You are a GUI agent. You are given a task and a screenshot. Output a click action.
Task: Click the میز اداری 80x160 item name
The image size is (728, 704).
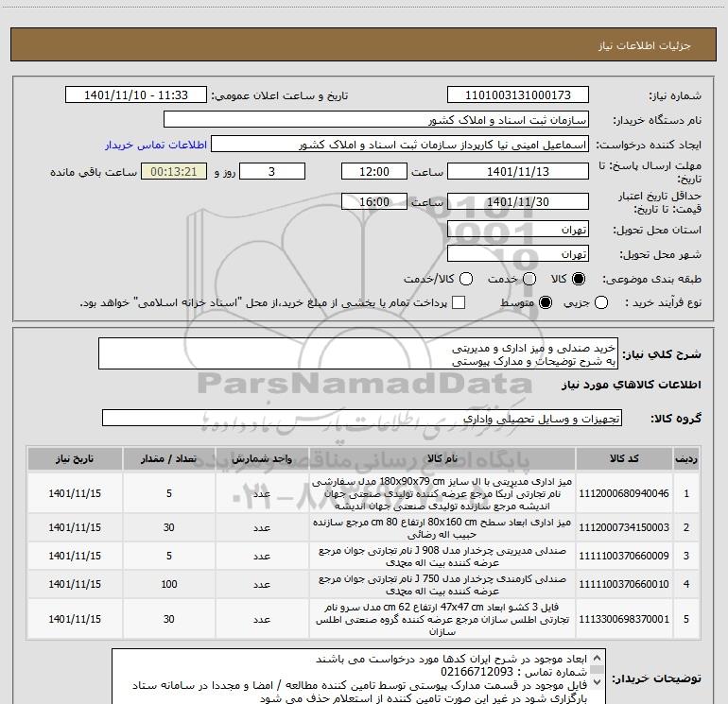[x=442, y=528]
